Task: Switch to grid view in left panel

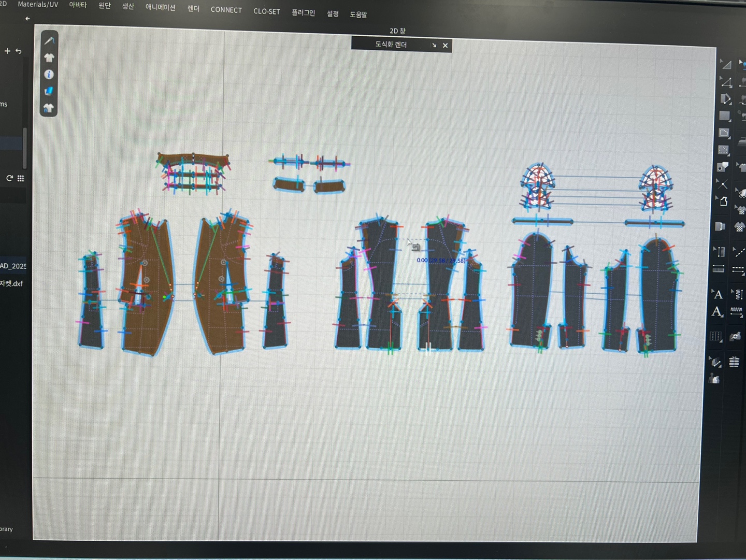Action: [x=21, y=178]
